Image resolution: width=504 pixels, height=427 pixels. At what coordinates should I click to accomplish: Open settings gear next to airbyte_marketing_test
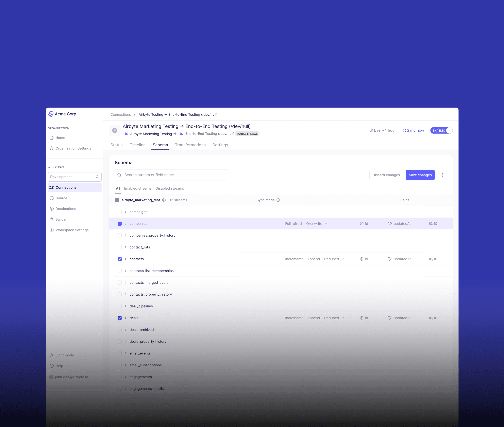click(x=164, y=200)
